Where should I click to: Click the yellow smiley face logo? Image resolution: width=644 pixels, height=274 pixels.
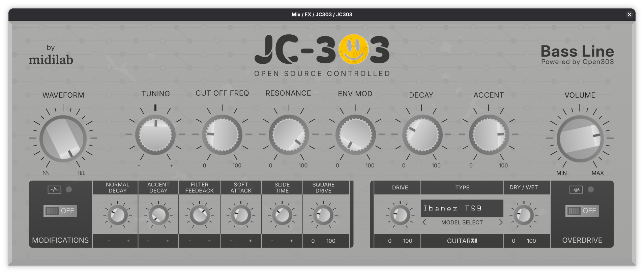coord(353,49)
